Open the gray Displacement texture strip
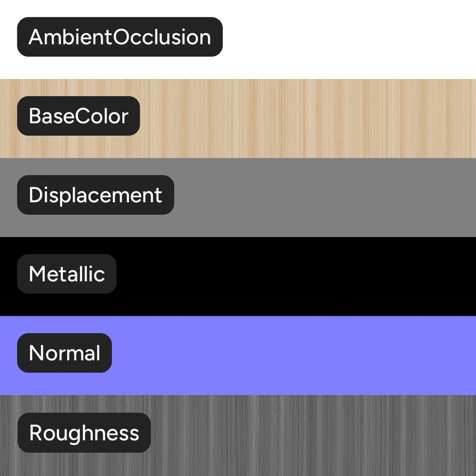This screenshot has width=476, height=476. (x=238, y=197)
